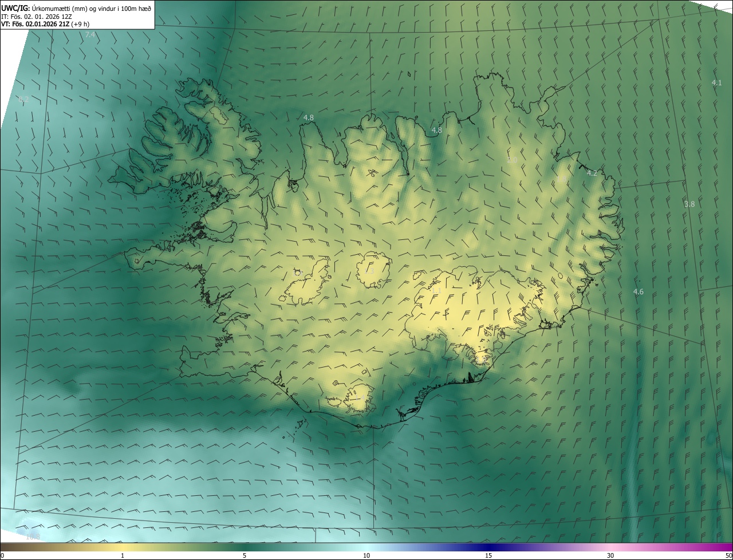Click the 10 tick on the colour scale

pyautogui.click(x=366, y=555)
